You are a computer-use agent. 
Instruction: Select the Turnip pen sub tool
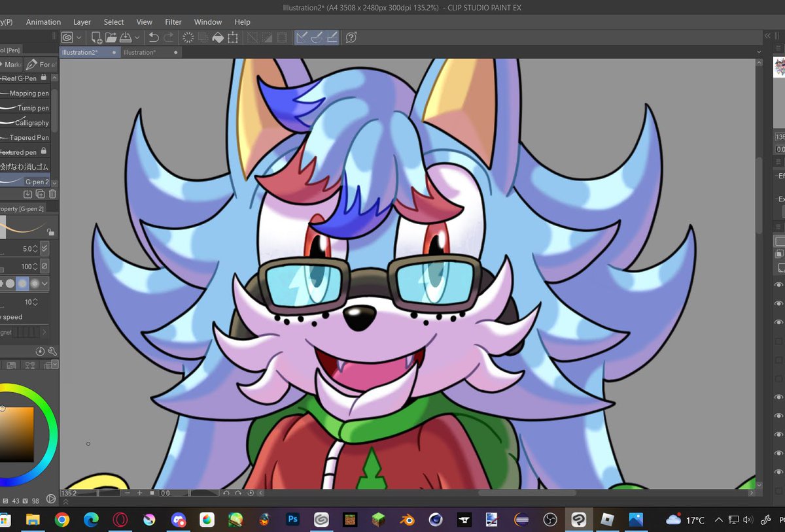[x=26, y=108]
